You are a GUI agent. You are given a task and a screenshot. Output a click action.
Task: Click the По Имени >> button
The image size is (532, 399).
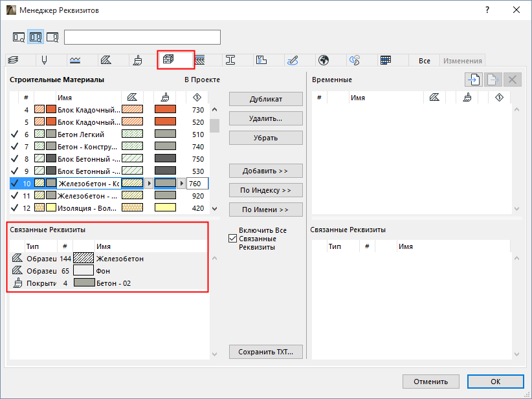(x=265, y=210)
